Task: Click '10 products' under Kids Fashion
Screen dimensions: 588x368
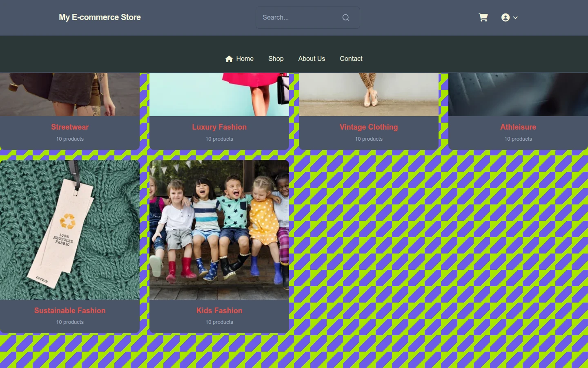Action: click(219, 322)
